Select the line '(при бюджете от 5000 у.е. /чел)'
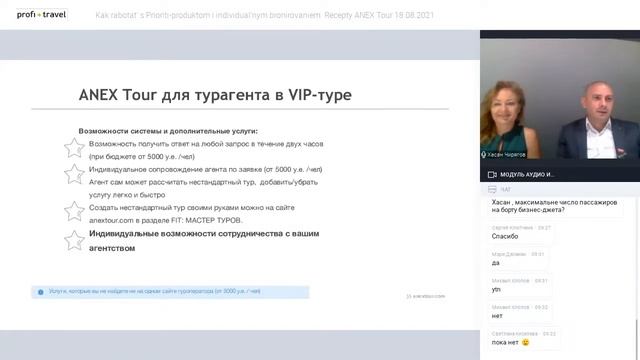Image resolution: width=640 pixels, height=360 pixels. pyautogui.click(x=142, y=156)
